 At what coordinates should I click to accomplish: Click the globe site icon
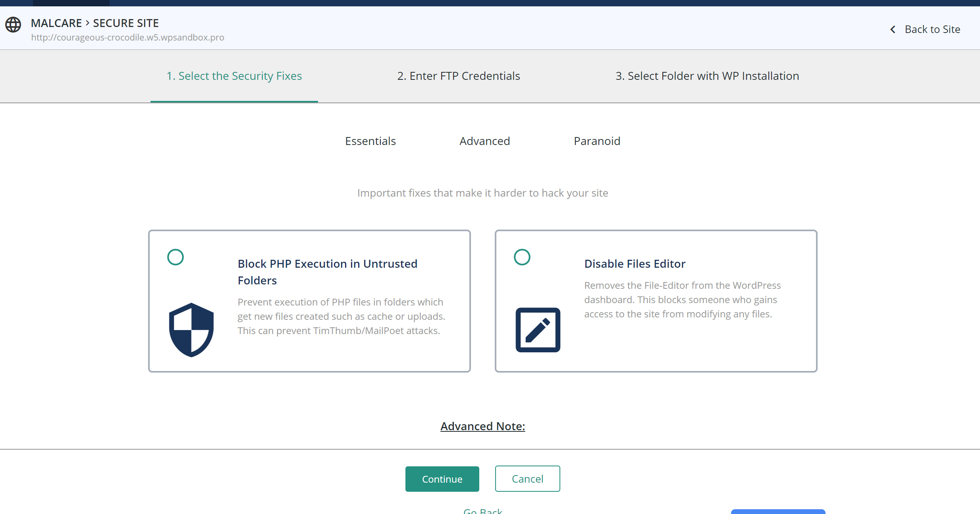(x=13, y=25)
